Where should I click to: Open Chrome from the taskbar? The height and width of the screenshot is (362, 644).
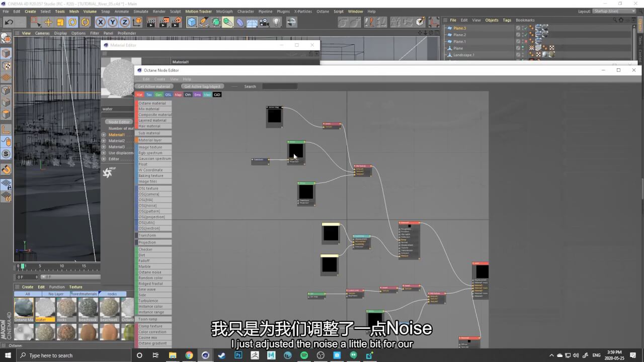[189, 355]
